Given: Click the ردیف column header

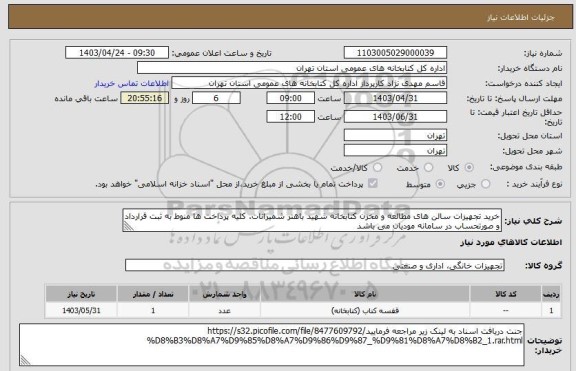Looking at the screenshot, I should tap(551, 294).
